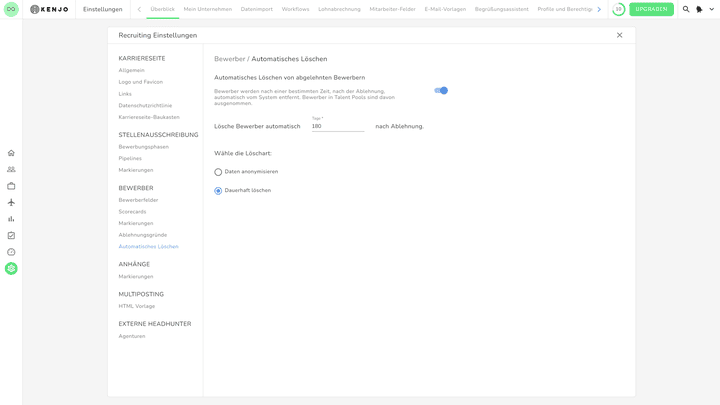
Task: Switch to the Mitarbeiter-Felder tab
Action: [x=393, y=9]
